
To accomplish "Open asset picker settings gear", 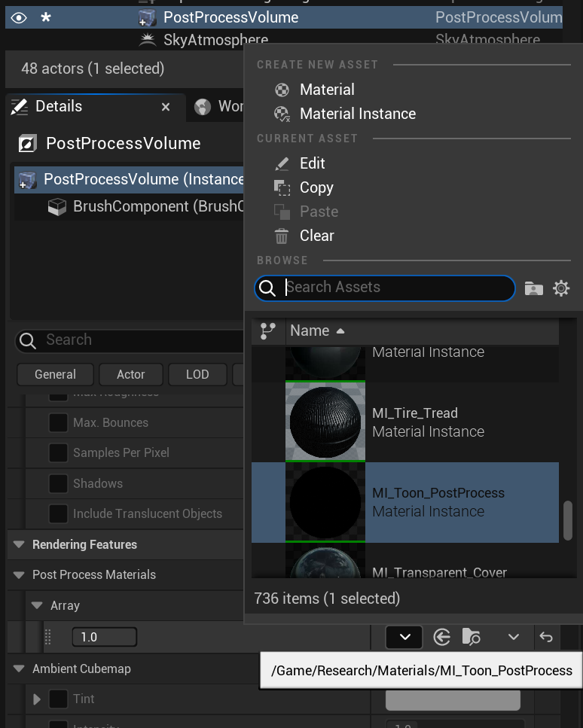I will (561, 288).
